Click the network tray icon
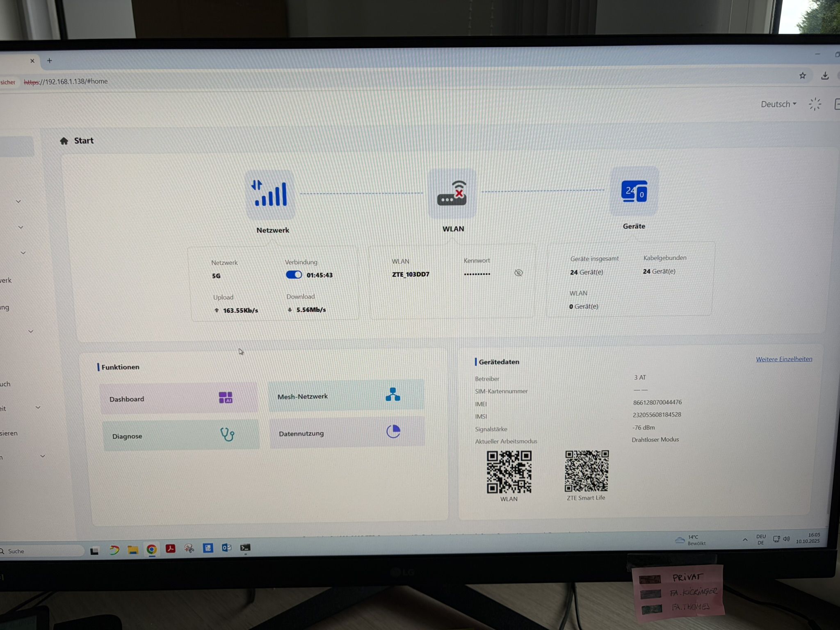840x630 pixels. [776, 539]
